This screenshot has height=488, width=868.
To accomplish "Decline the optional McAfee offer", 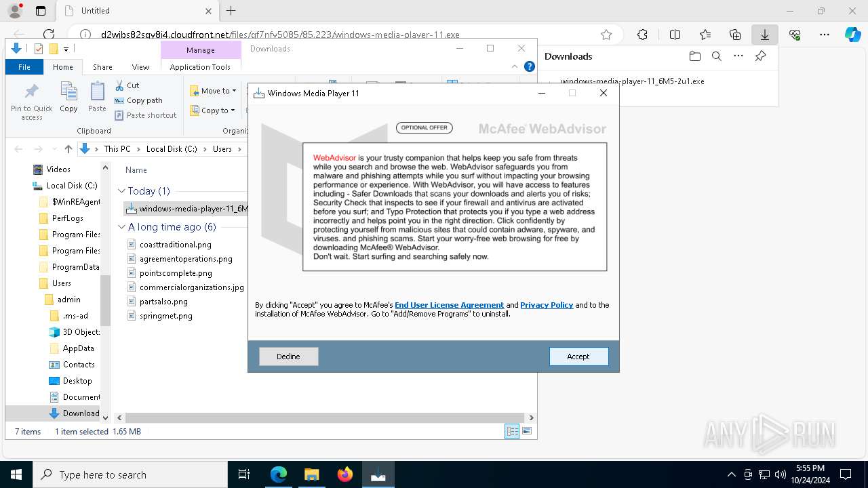I will (288, 357).
